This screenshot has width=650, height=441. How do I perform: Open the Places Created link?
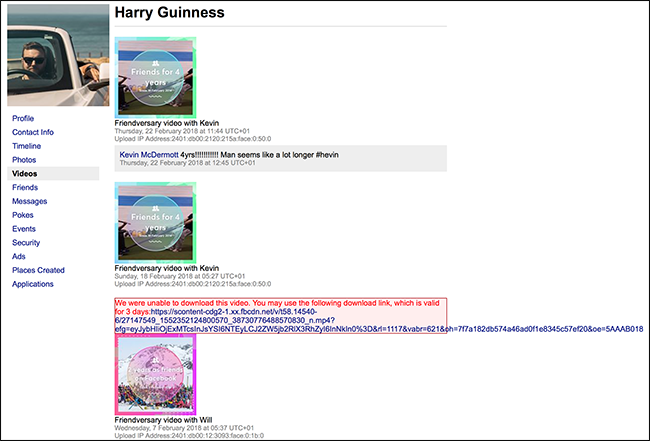(x=38, y=270)
